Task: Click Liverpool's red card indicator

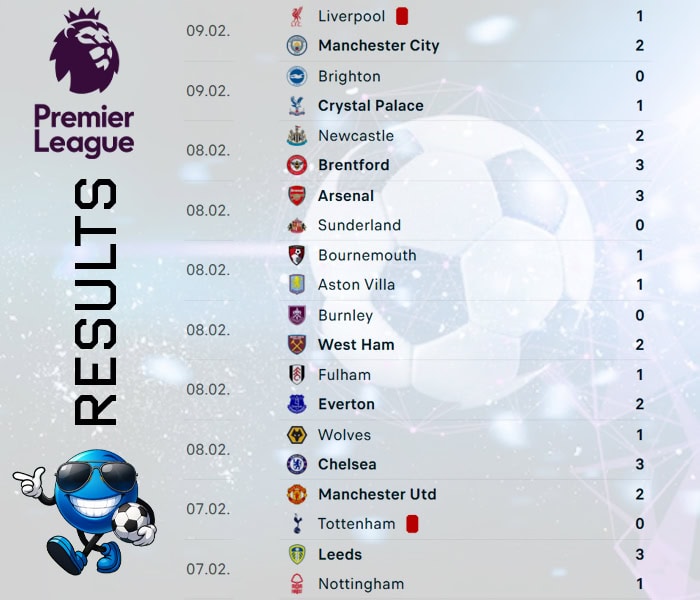Action: click(x=402, y=16)
